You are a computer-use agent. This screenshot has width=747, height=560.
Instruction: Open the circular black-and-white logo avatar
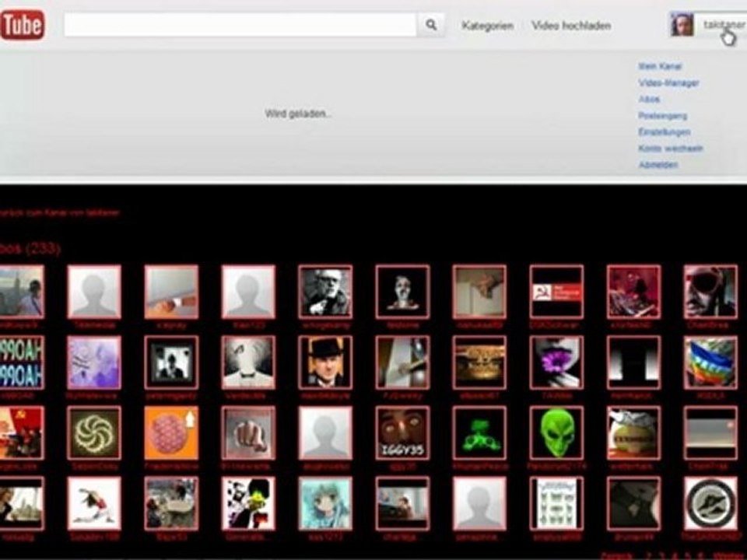tap(710, 503)
